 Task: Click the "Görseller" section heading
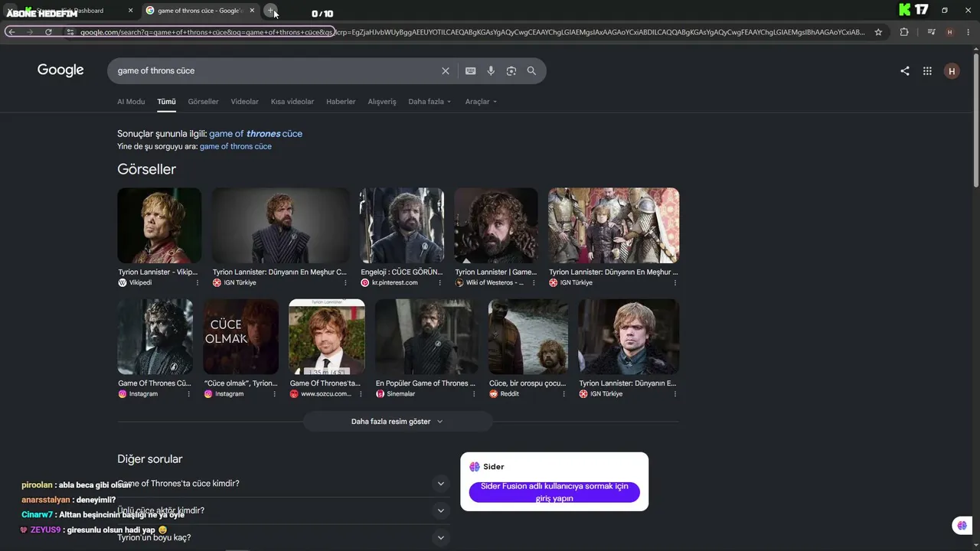point(146,169)
